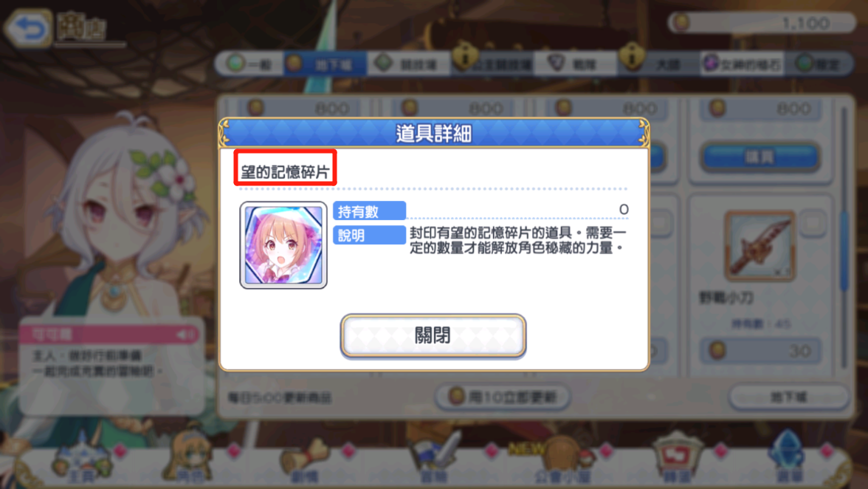
Task: Open the 競技場 shop tab
Action: (x=409, y=64)
